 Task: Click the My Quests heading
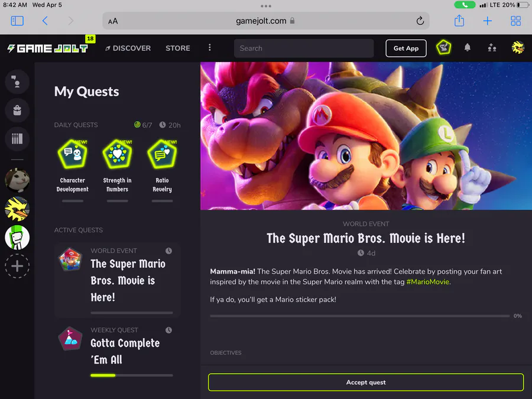point(86,92)
